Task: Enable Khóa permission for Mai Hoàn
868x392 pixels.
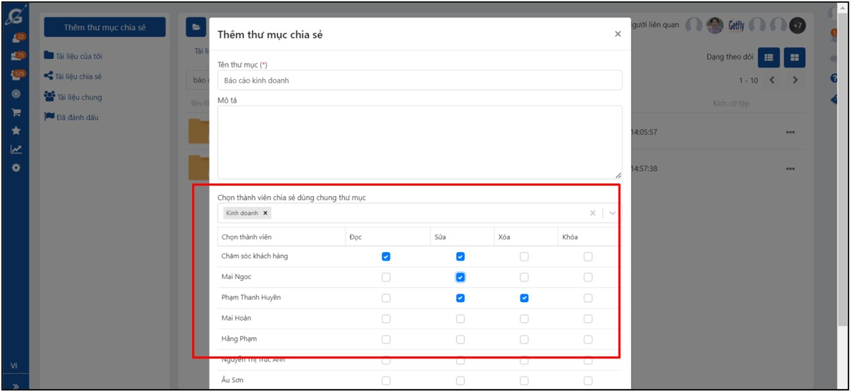Action: coord(588,319)
